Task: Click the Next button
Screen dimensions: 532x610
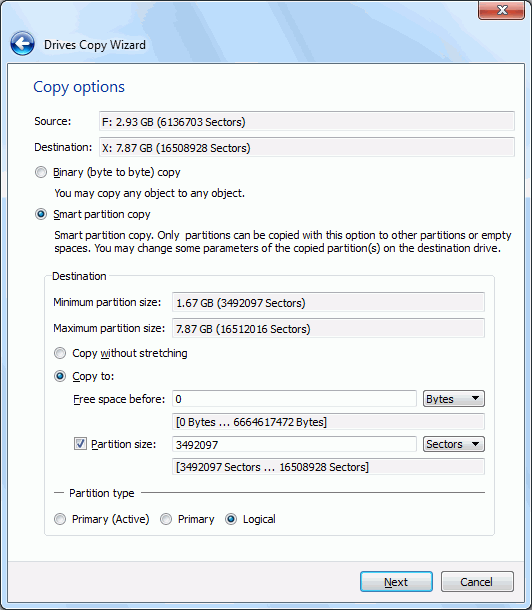Action: pos(396,582)
